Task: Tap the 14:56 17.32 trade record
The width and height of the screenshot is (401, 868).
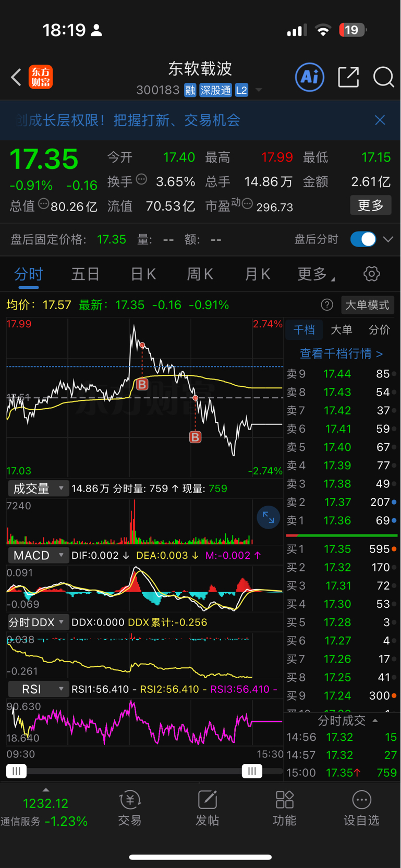Action: pos(342,737)
